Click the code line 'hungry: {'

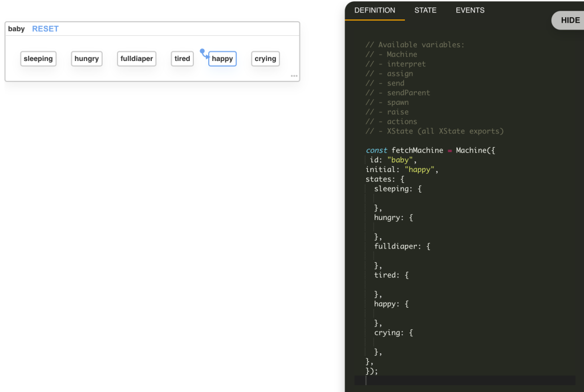click(394, 218)
